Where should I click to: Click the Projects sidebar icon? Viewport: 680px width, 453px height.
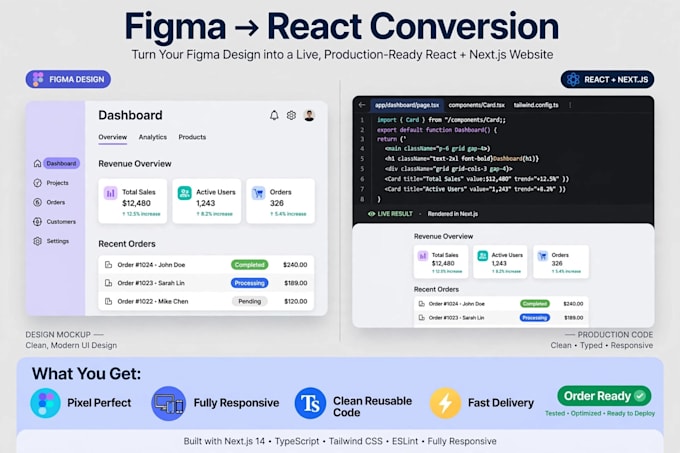click(38, 183)
